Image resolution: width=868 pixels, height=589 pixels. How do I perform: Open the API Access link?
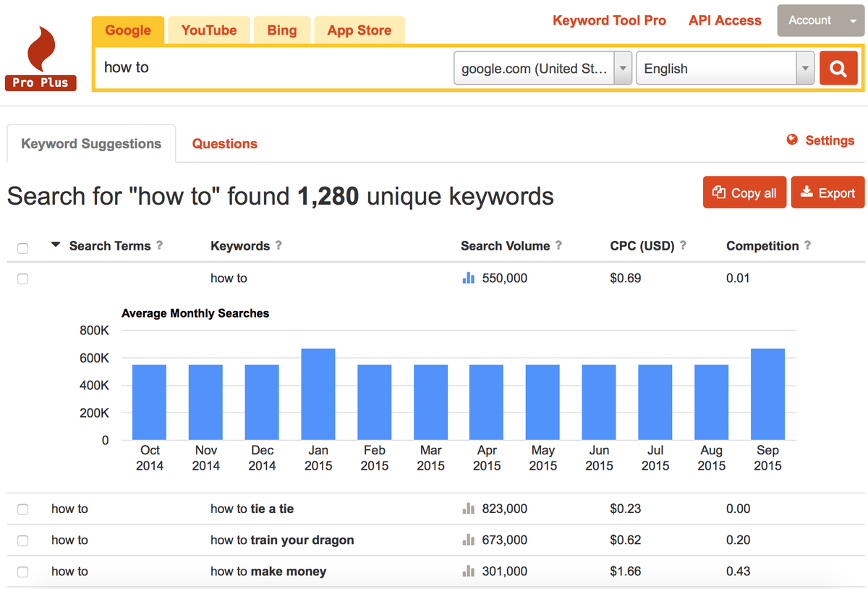(725, 20)
